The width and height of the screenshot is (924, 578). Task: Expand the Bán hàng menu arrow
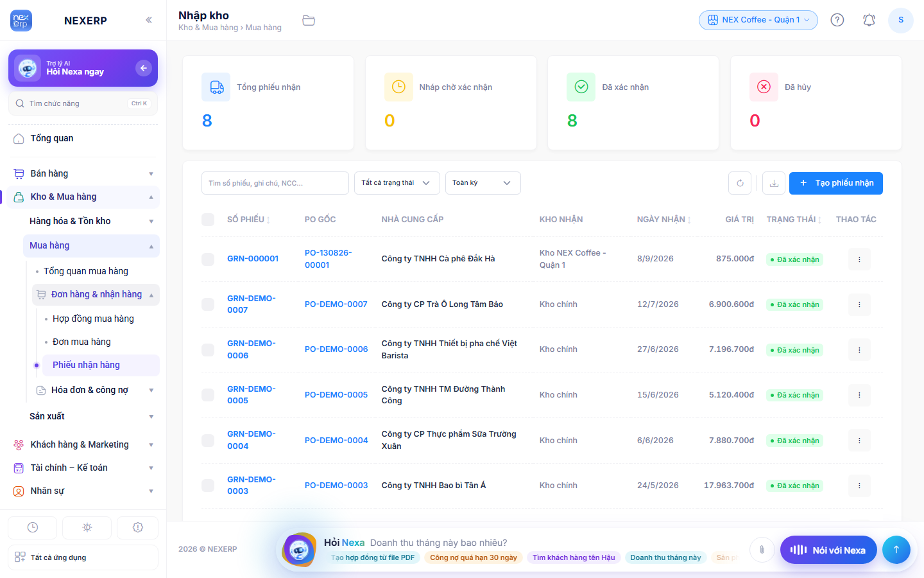pos(151,174)
